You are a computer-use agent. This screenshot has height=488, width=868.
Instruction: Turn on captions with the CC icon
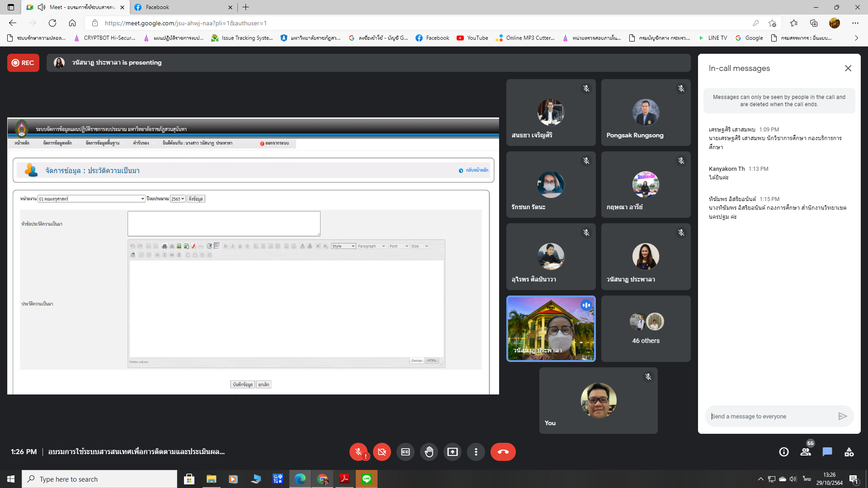point(406,452)
